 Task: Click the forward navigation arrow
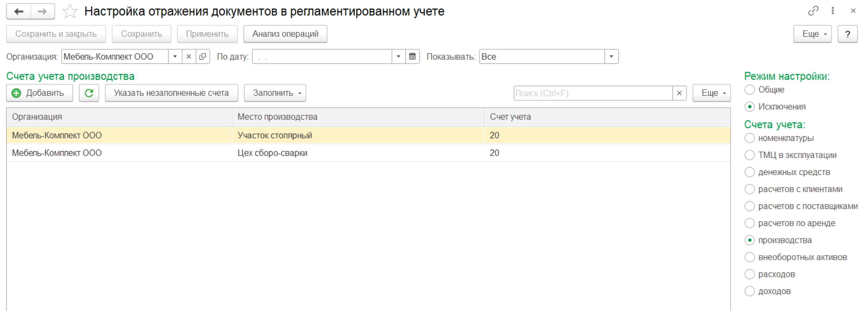[42, 12]
